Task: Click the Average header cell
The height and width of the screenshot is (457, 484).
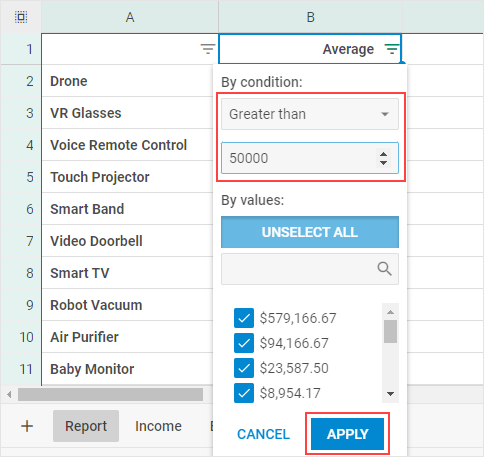Action: (x=310, y=49)
